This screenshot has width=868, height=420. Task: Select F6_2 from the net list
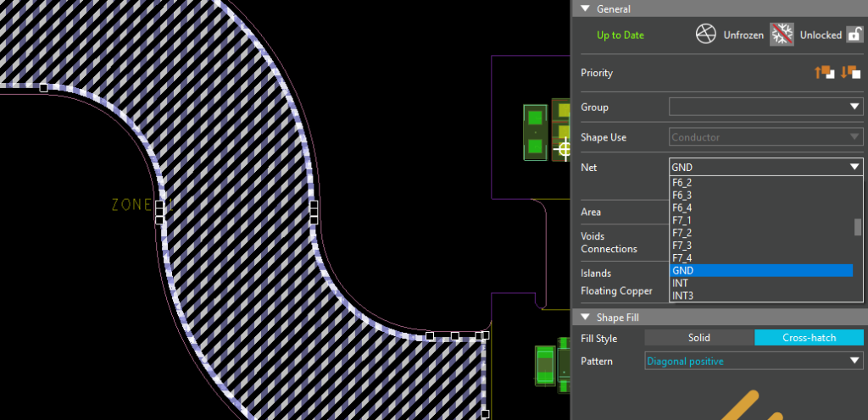click(682, 182)
